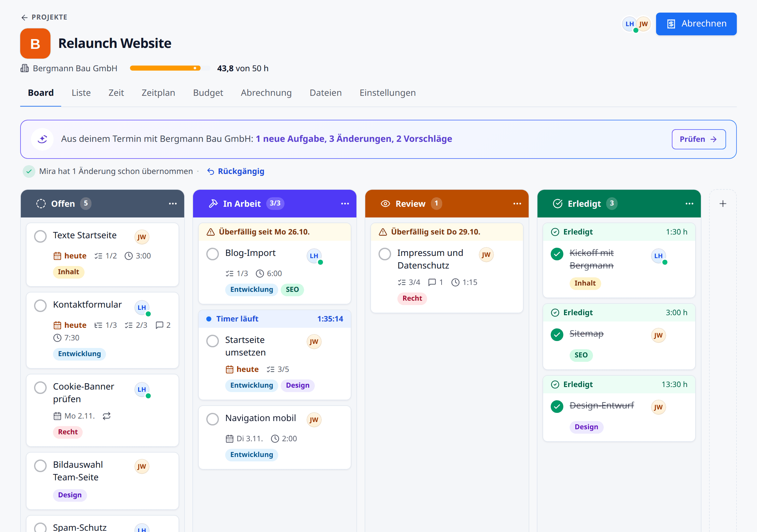The image size is (757, 532).
Task: Mark Kontaktformular as done
Action: [40, 305]
